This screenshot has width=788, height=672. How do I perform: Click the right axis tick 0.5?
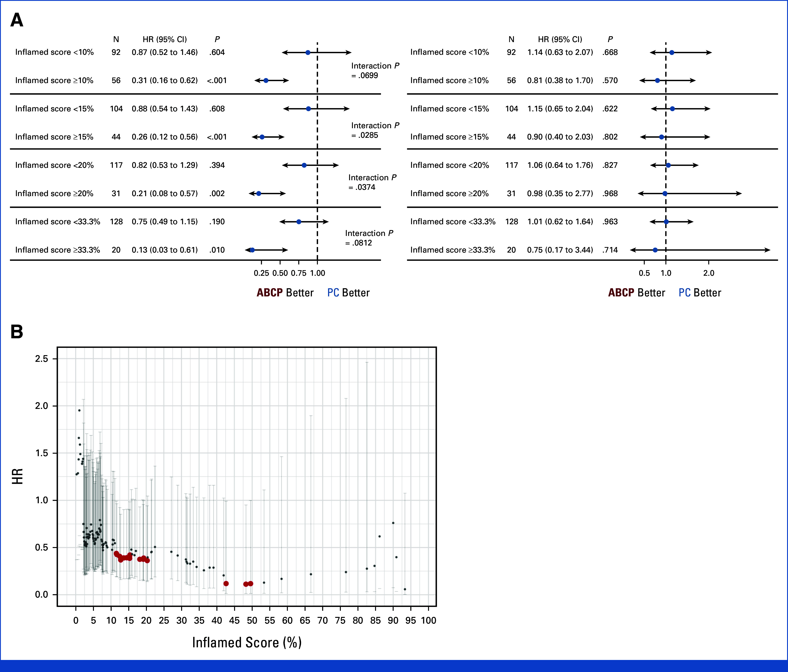(644, 273)
